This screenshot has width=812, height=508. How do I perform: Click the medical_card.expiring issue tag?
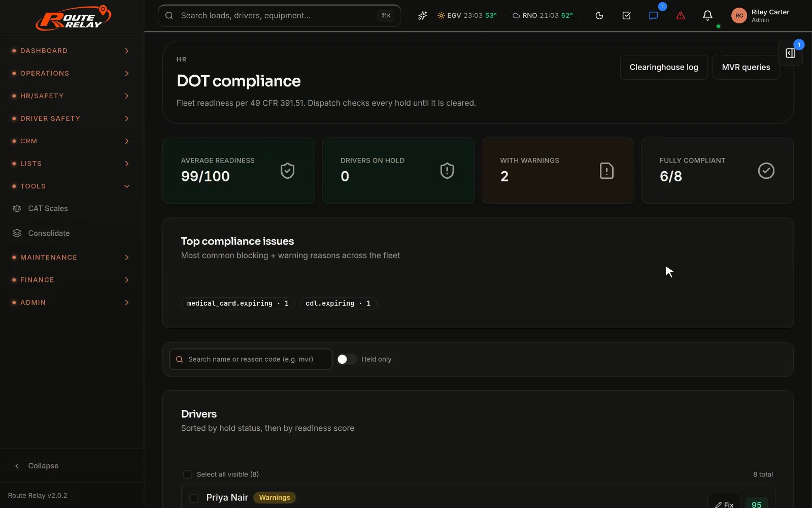238,303
